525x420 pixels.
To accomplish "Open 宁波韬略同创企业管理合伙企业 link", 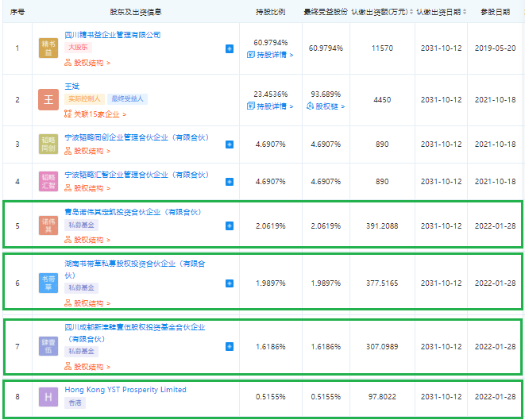I will coord(137,137).
